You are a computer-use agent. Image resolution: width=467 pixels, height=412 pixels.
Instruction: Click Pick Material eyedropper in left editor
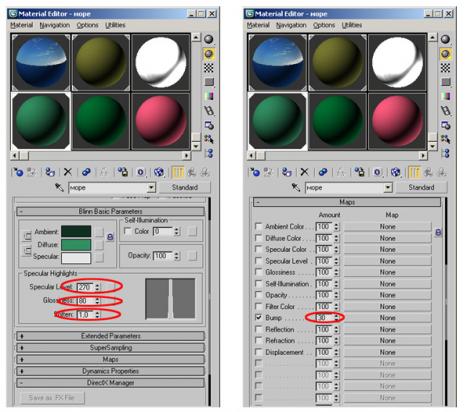coord(59,187)
